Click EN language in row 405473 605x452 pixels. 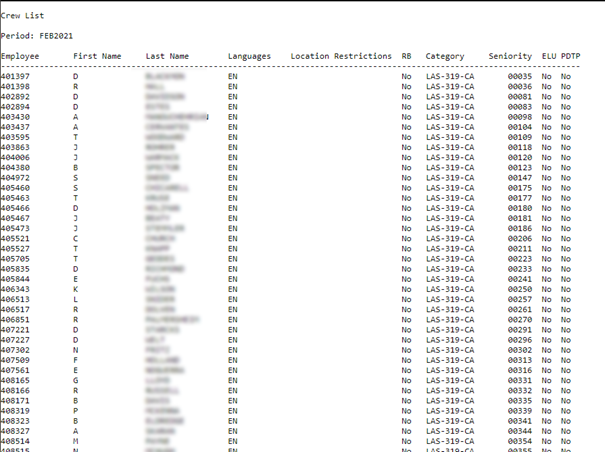click(233, 229)
